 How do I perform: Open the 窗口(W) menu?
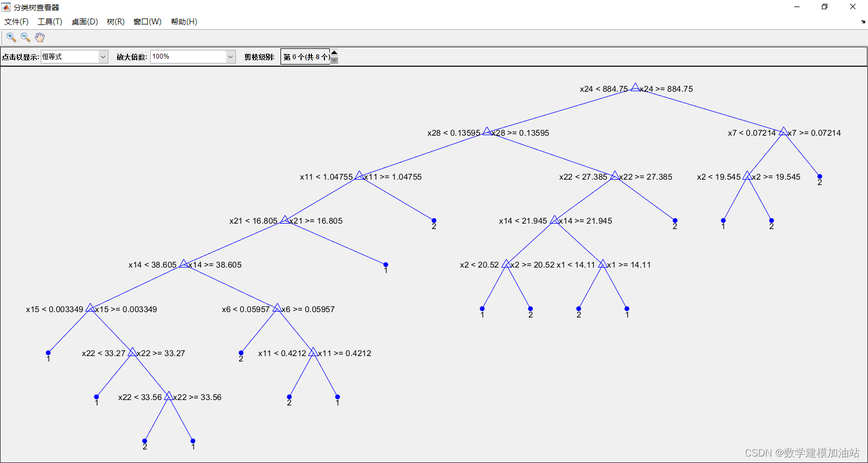pos(148,22)
